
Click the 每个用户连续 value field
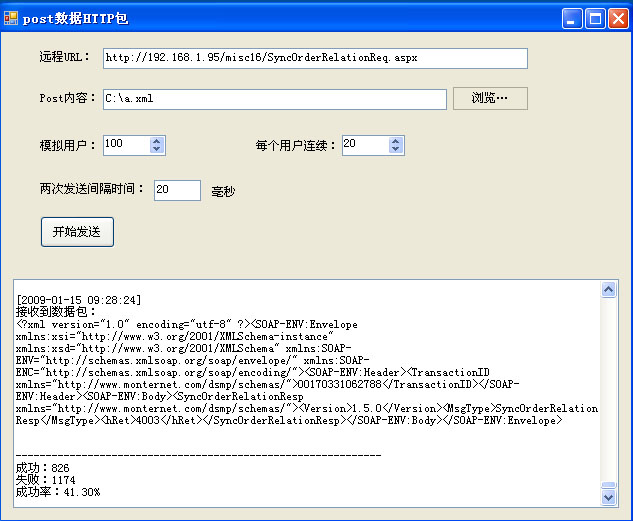pyautogui.click(x=365, y=145)
